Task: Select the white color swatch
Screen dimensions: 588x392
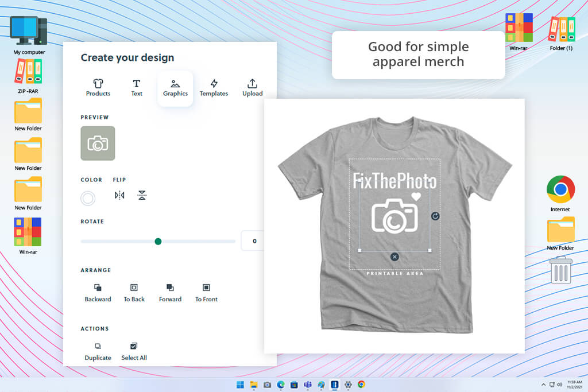Action: tap(88, 198)
